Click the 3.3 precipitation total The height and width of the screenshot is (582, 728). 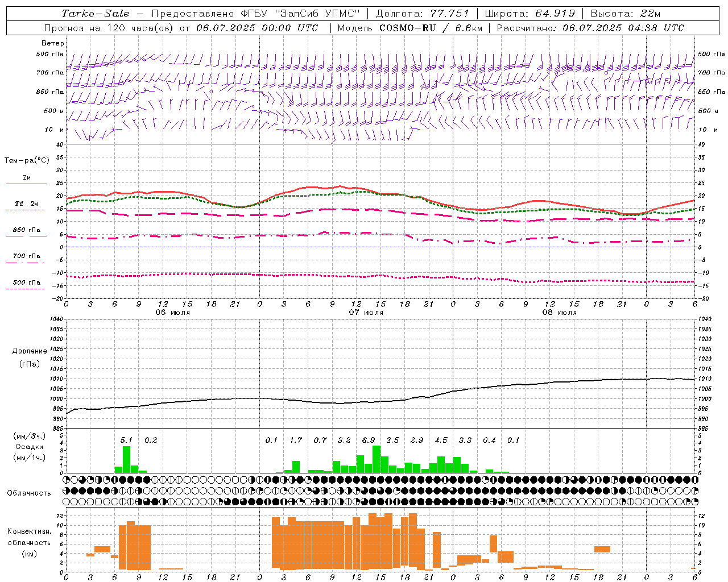pos(465,440)
